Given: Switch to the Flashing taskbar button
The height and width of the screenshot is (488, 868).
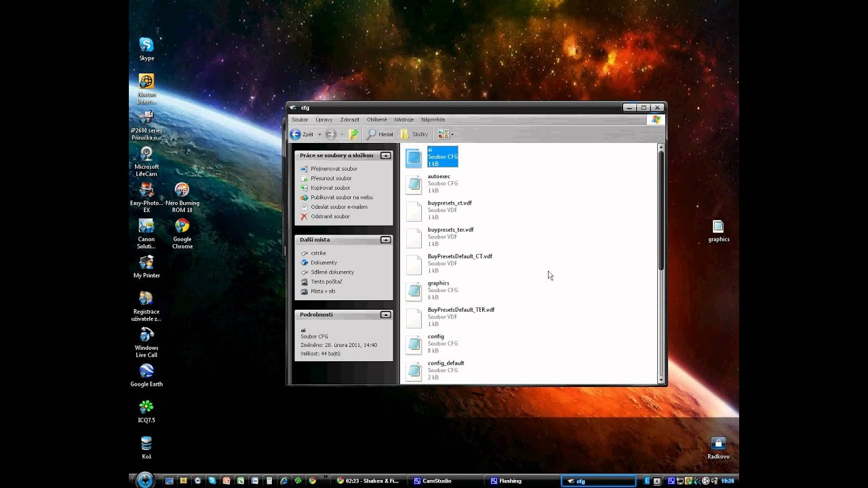Looking at the screenshot, I should point(521,481).
